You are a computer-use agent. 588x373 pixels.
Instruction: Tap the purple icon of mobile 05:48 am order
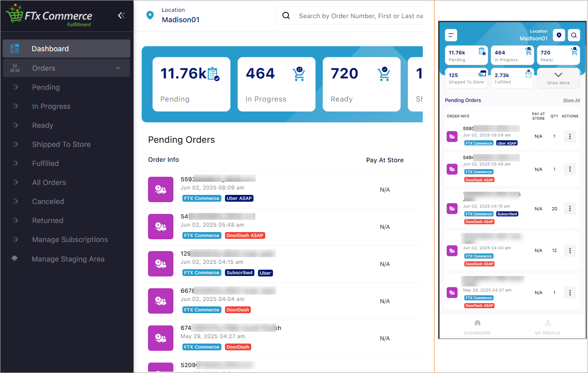(452, 170)
